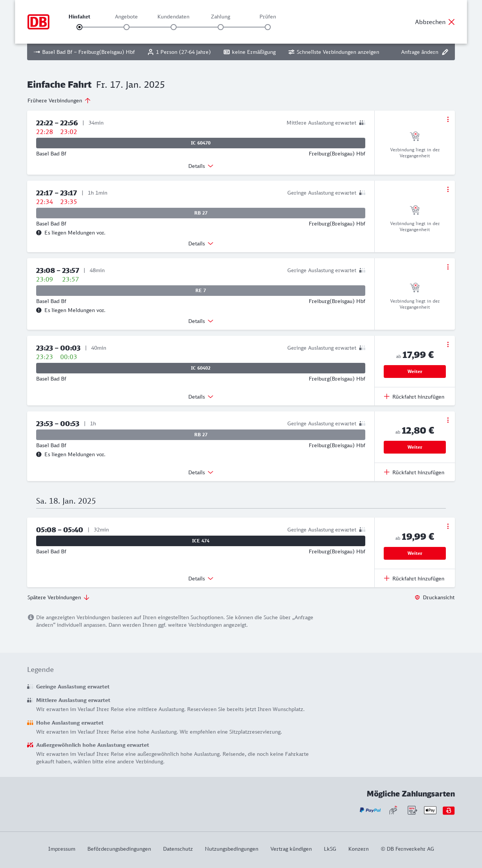The height and width of the screenshot is (868, 482).
Task: Expand Details for the IC 60402 connection
Action: click(201, 397)
